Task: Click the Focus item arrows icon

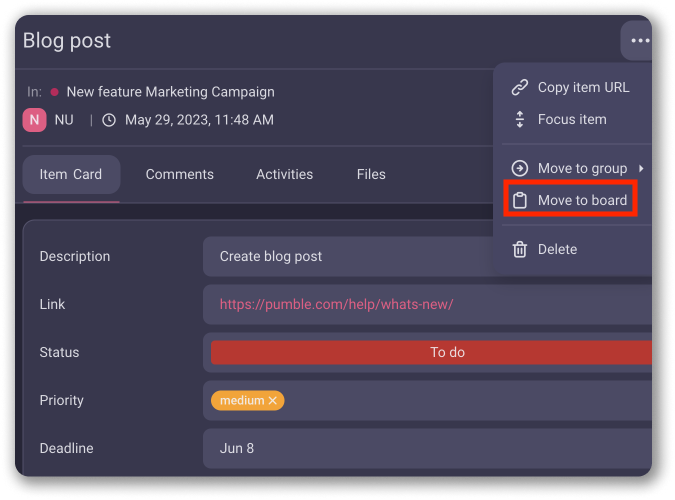Action: (x=519, y=119)
